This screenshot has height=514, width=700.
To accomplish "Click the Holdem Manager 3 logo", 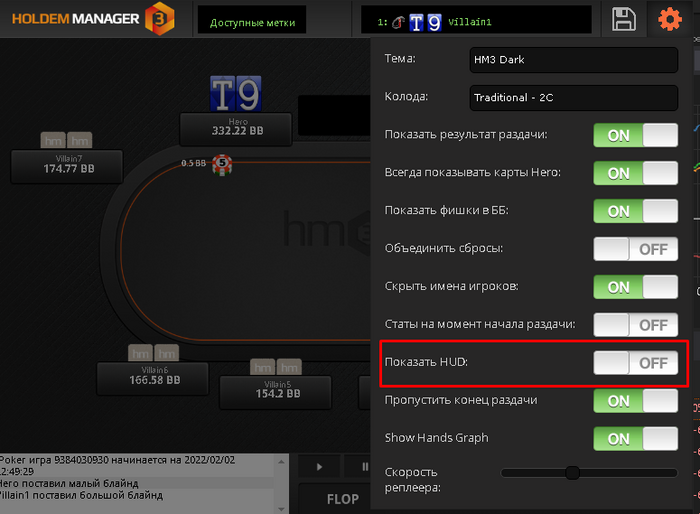I will (93, 18).
